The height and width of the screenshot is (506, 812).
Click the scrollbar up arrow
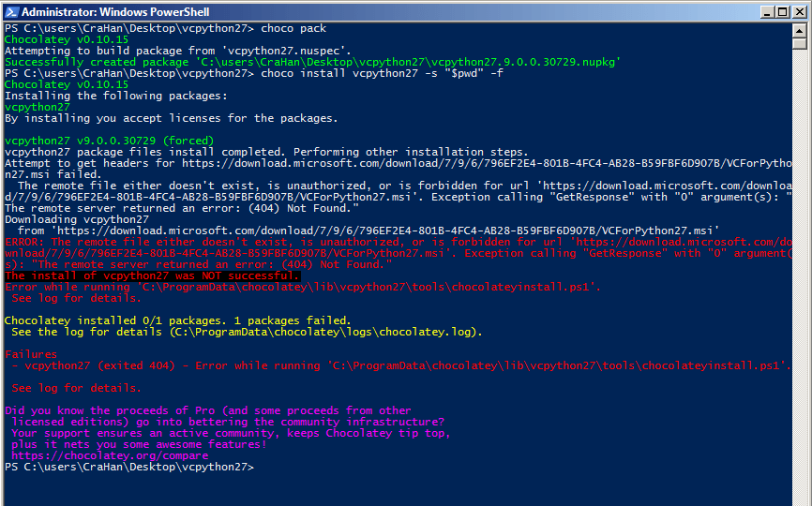(799, 31)
